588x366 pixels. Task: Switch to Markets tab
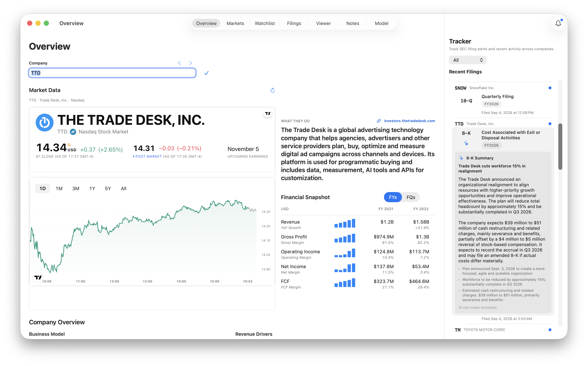(x=235, y=23)
